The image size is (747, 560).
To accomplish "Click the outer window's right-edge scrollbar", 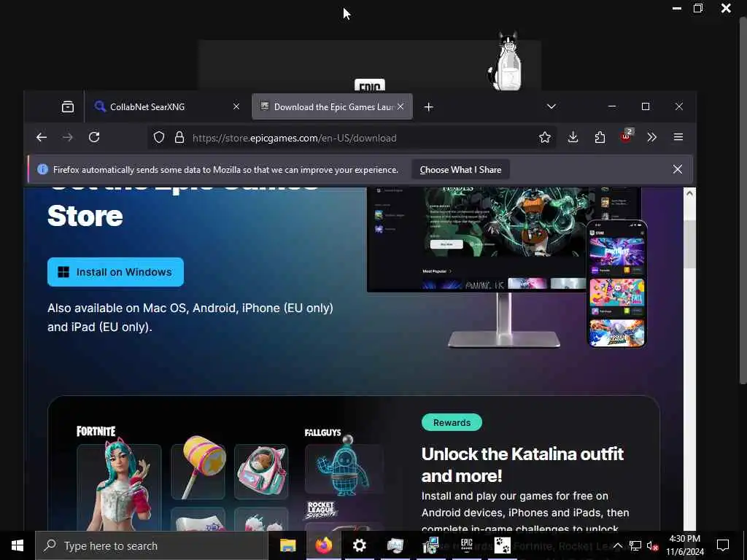I will click(743, 200).
